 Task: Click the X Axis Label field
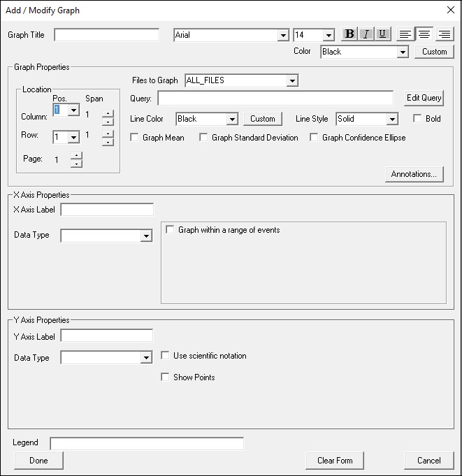pos(107,210)
